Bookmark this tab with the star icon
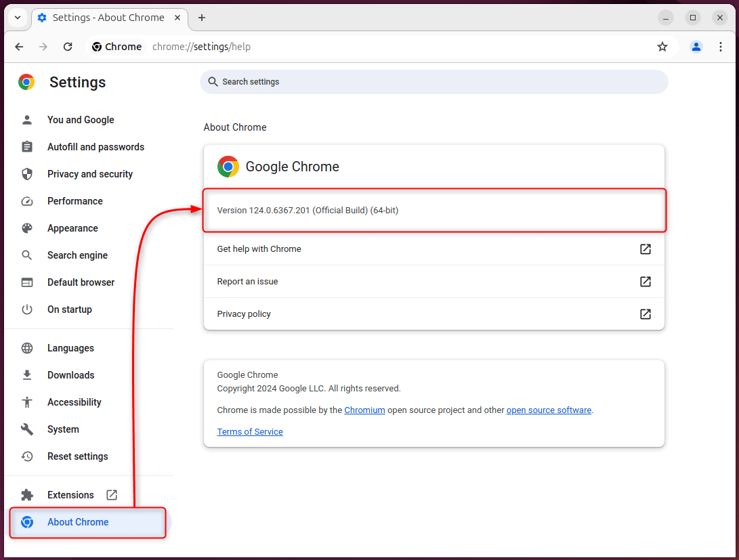 [x=662, y=47]
